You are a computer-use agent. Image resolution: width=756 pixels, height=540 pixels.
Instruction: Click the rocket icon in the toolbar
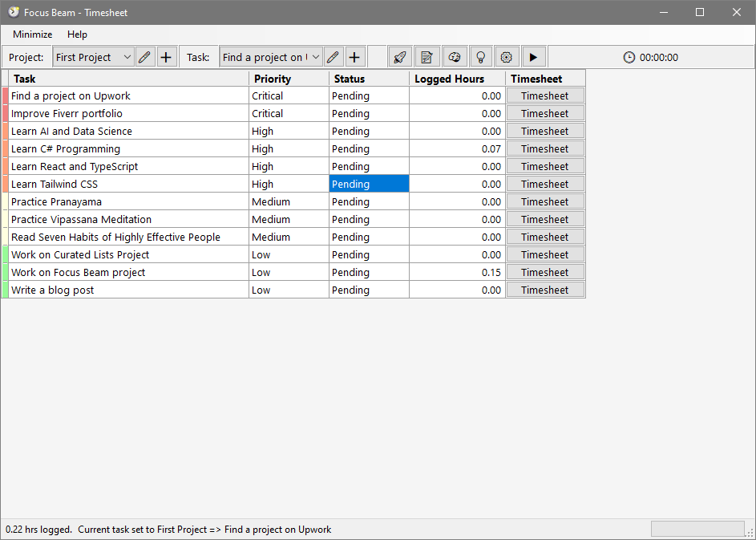tap(400, 57)
